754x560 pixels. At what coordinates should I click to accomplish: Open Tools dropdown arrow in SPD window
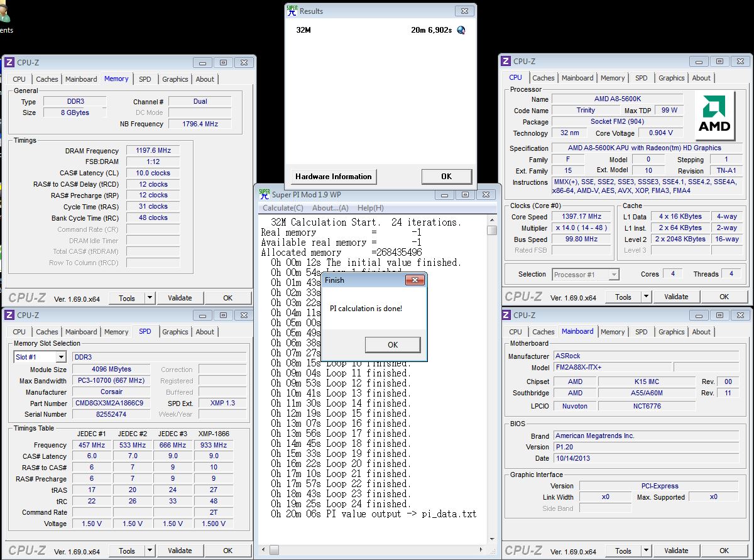pyautogui.click(x=150, y=551)
